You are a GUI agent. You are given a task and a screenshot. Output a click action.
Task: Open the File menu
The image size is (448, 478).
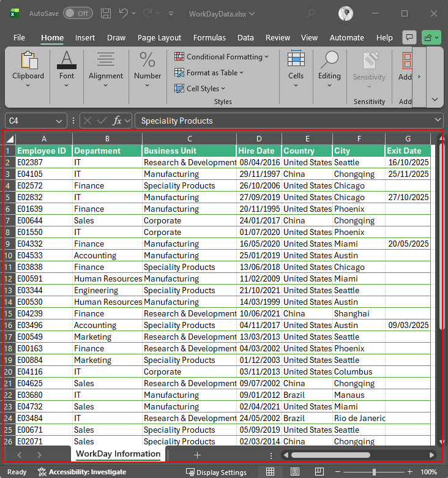click(x=19, y=38)
